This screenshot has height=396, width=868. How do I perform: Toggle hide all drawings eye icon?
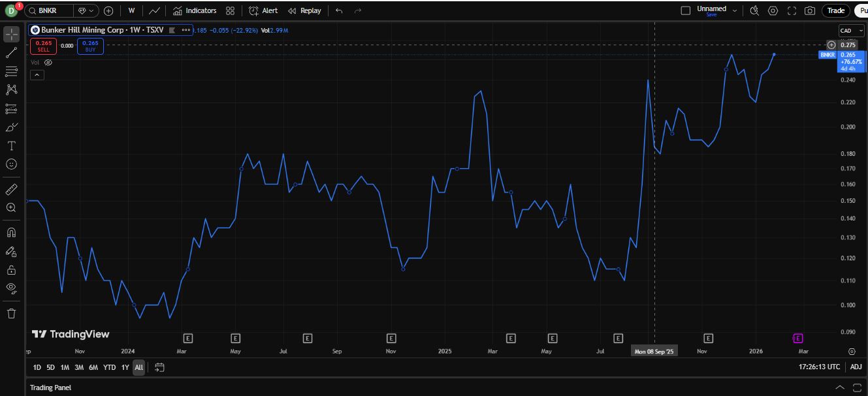point(11,288)
